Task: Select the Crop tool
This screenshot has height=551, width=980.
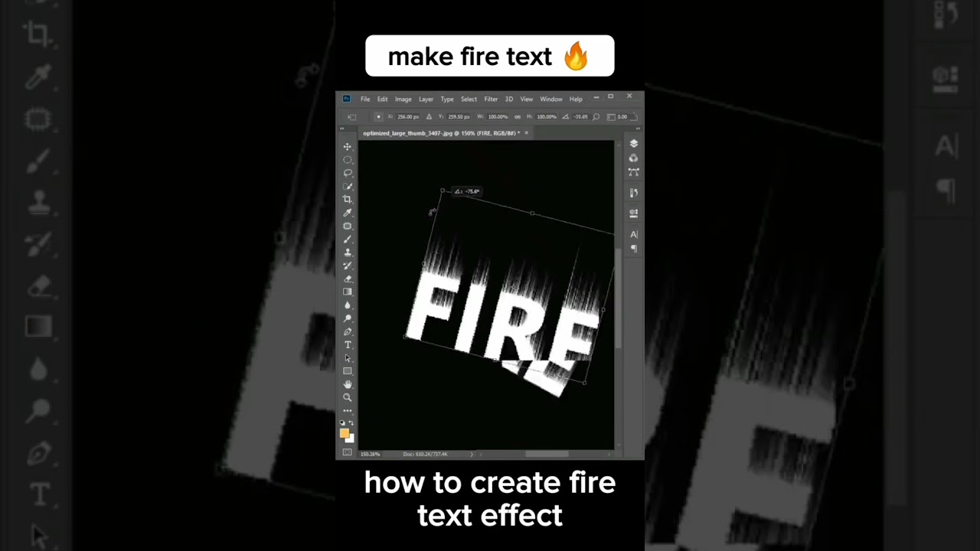Action: coord(347,199)
